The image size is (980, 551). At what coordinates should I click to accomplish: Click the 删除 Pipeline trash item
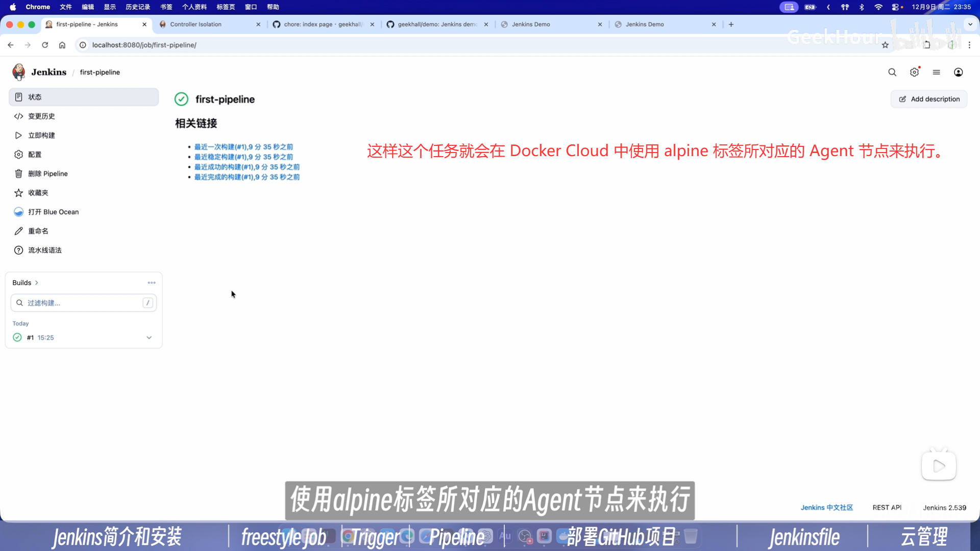[47, 173]
